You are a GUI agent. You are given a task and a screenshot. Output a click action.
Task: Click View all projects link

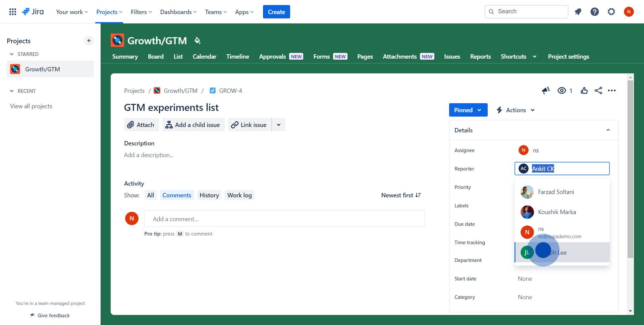31,106
